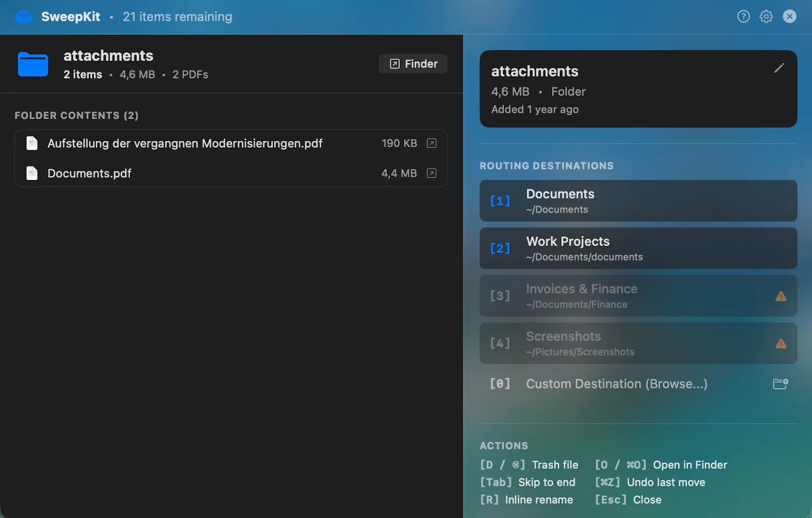Click the browse folder icon for custom destination
Image resolution: width=812 pixels, height=518 pixels.
pyautogui.click(x=781, y=384)
